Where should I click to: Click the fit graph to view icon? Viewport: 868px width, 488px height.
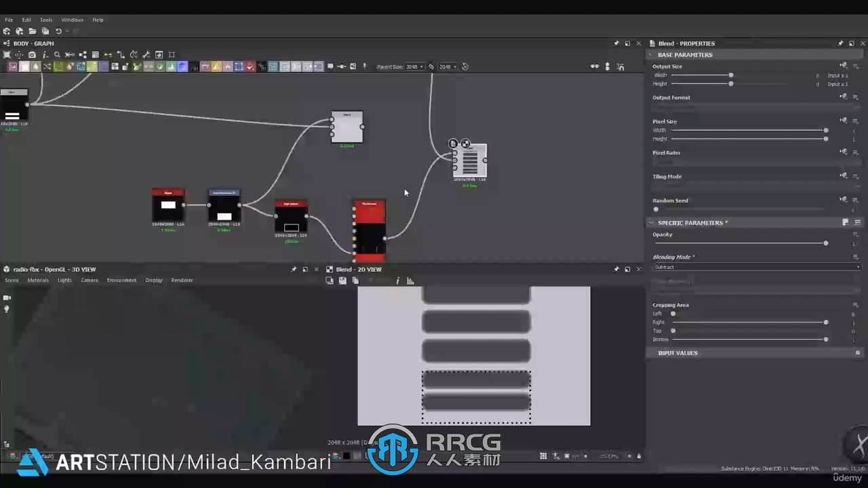pyautogui.click(x=7, y=55)
